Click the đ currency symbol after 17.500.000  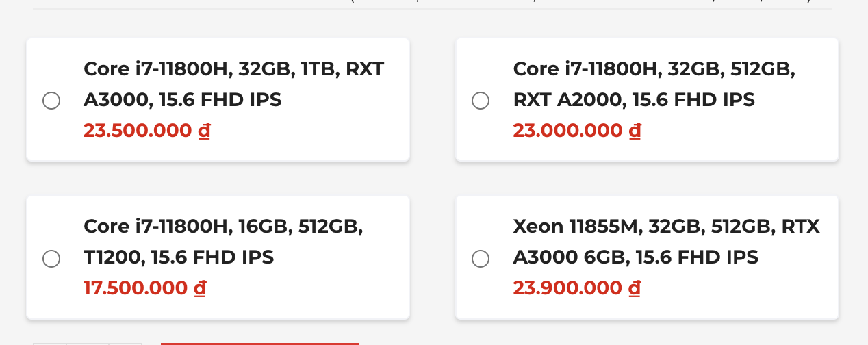click(200, 287)
